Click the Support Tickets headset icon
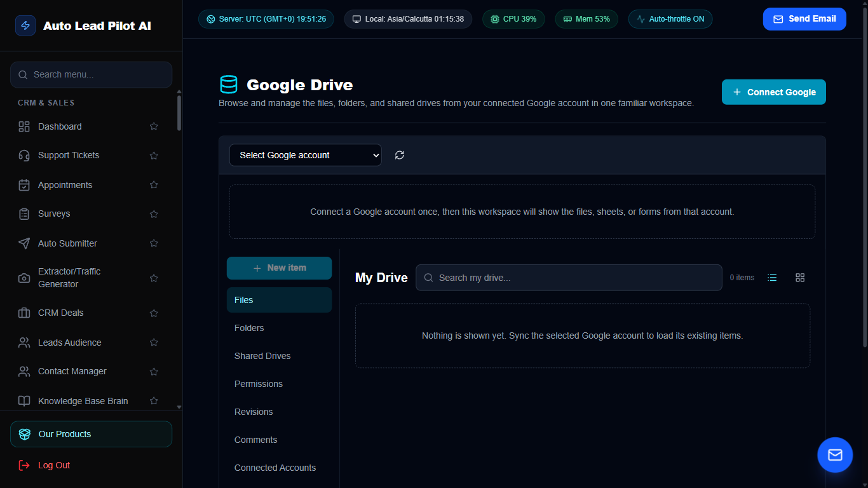This screenshot has width=868, height=488. point(24,155)
